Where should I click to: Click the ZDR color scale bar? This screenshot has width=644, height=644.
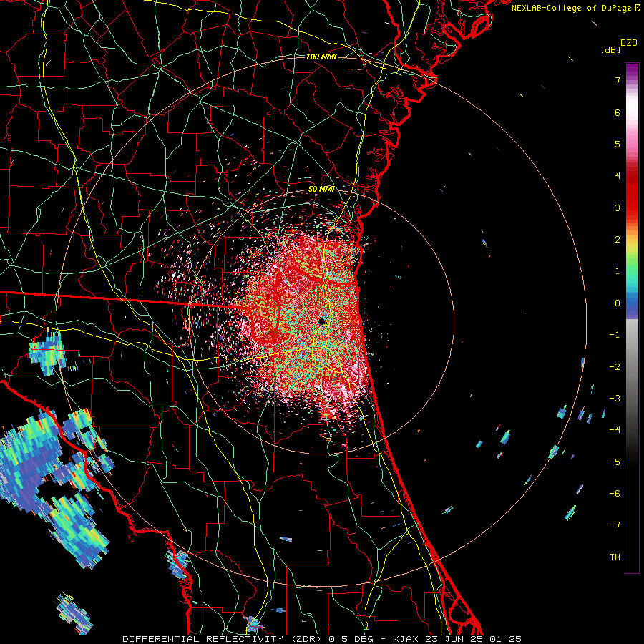click(632, 318)
